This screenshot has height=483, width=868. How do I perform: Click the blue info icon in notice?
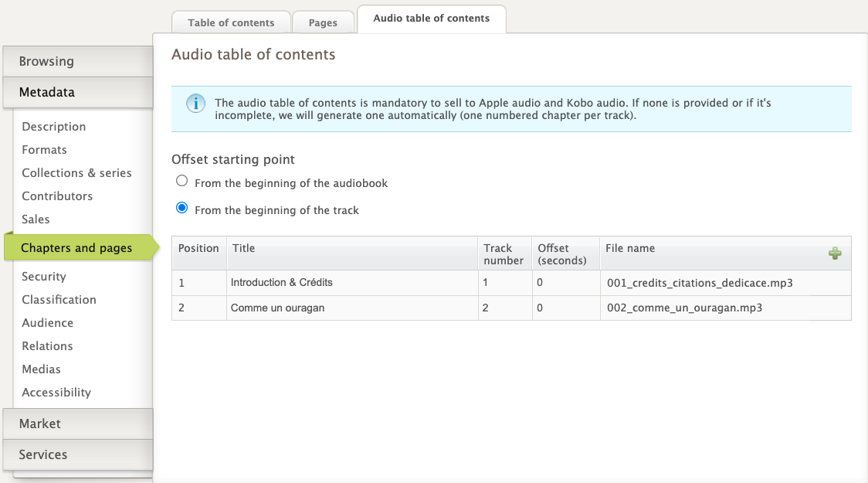(196, 104)
